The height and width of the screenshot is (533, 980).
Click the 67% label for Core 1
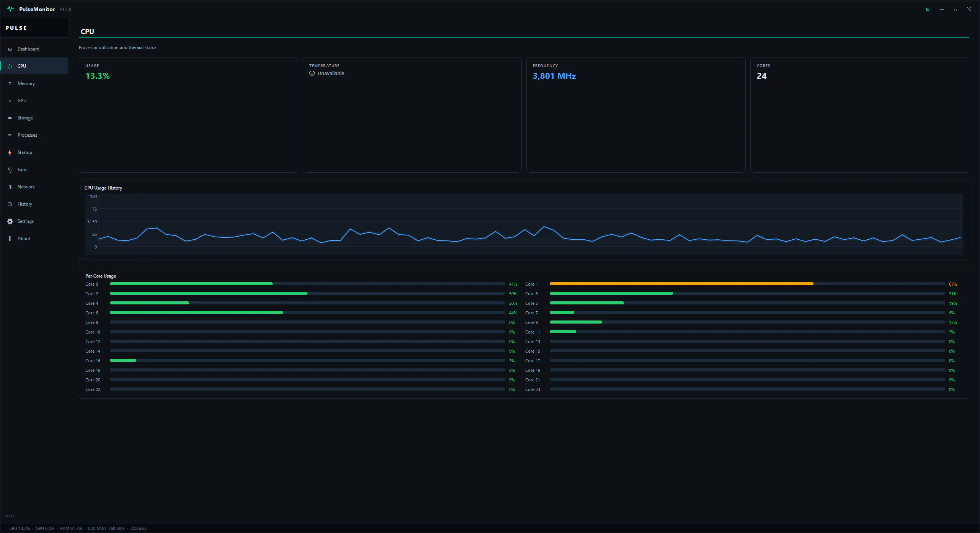[x=953, y=284]
